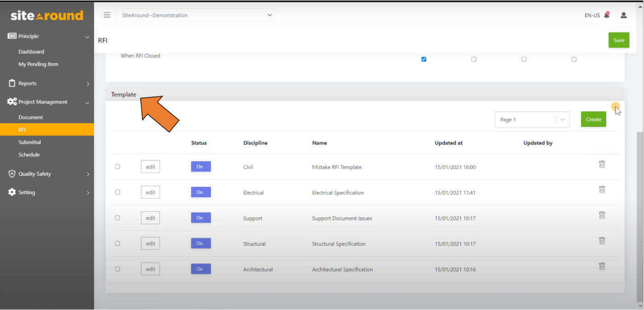644x310 pixels.
Task: Open the SiteAround--Demonstration project dropdown
Action: click(195, 15)
